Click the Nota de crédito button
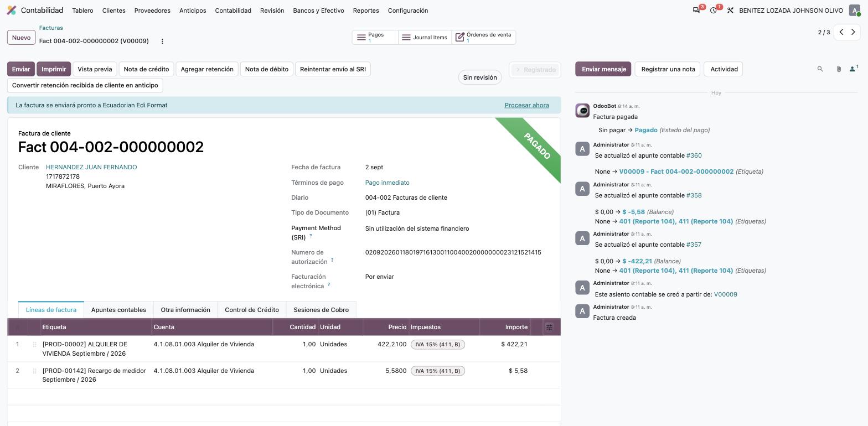 146,69
